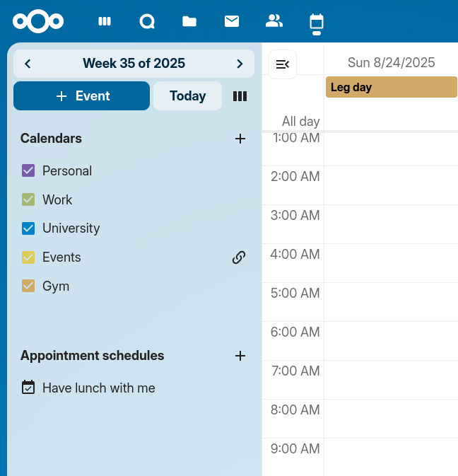Open the Talk app icon
Screen dimensions: 458x476
tap(147, 21)
